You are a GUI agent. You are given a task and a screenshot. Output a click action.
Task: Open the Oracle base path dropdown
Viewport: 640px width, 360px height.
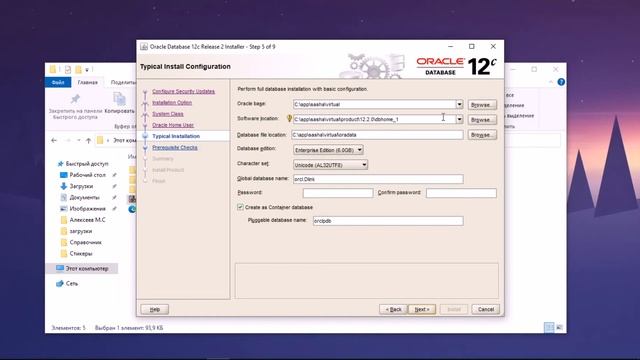click(x=459, y=104)
